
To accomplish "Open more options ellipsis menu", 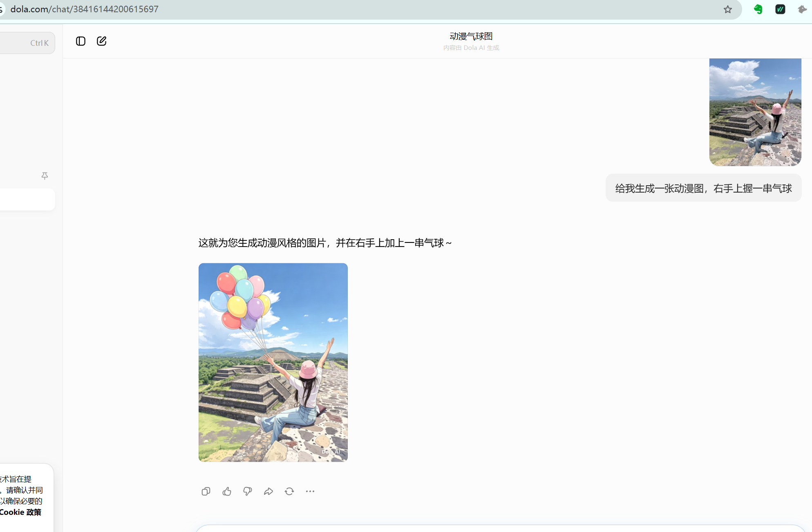I will click(x=310, y=491).
